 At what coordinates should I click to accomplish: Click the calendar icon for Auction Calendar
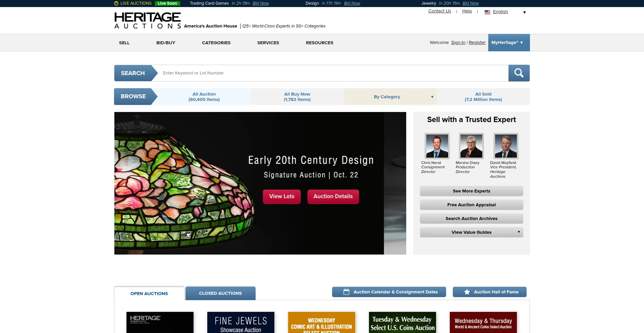346,292
